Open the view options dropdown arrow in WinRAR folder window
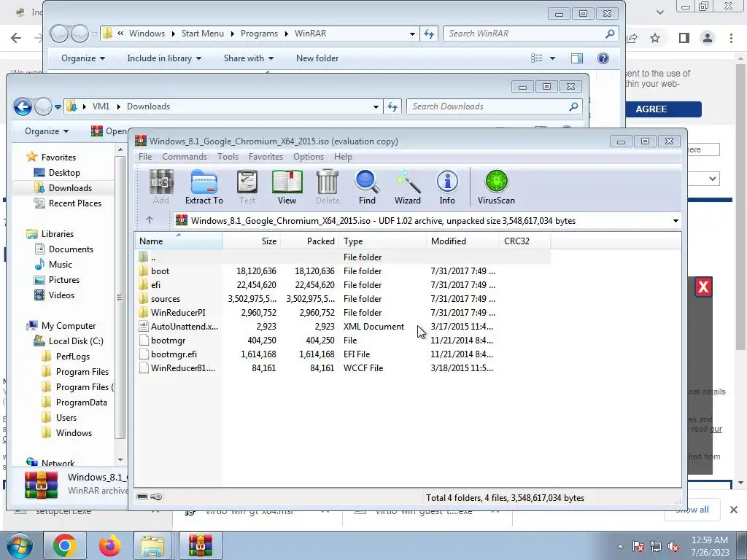 tap(553, 58)
